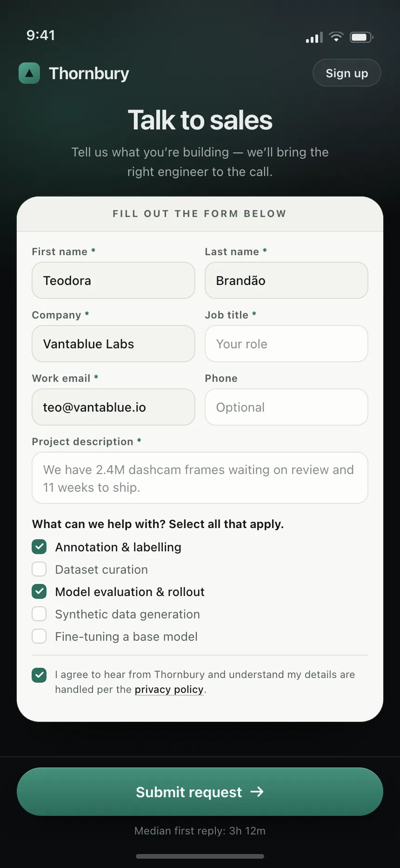Uncheck Model evaluation & rollout

(39, 591)
